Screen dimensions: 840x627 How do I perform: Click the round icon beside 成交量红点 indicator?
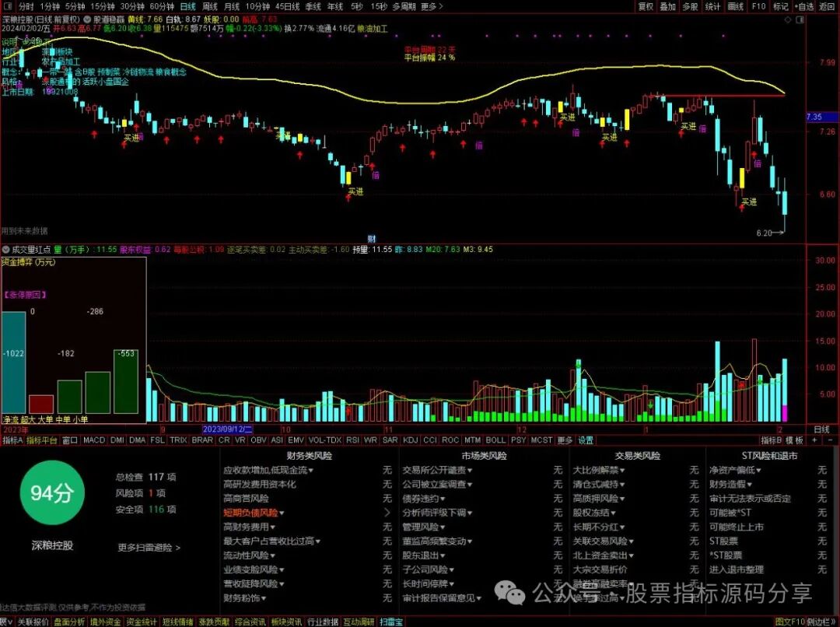[x=6, y=250]
